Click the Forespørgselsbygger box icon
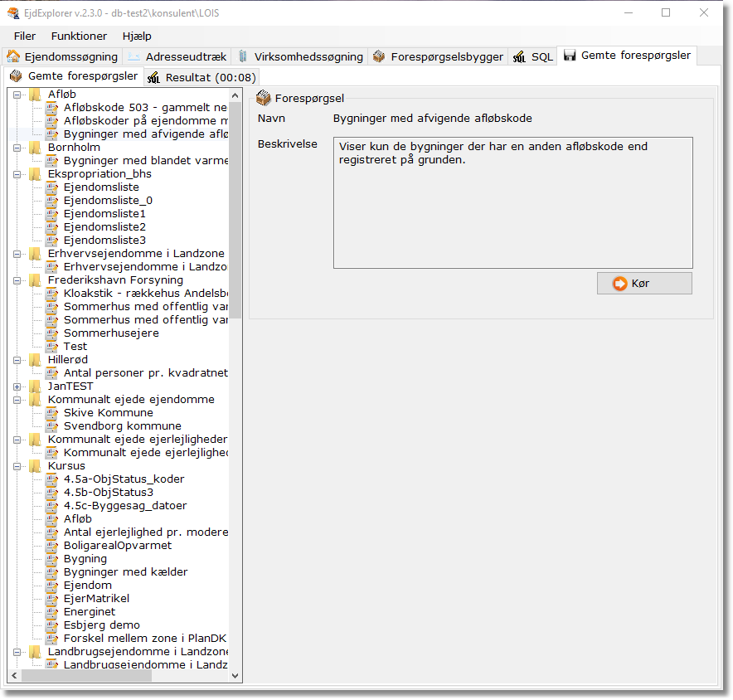 [379, 56]
